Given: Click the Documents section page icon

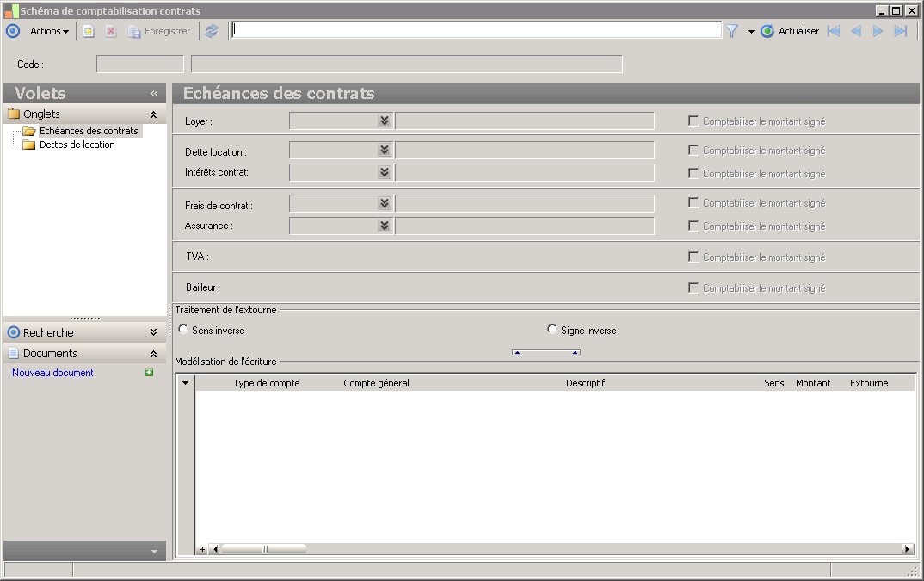Looking at the screenshot, I should (x=14, y=353).
